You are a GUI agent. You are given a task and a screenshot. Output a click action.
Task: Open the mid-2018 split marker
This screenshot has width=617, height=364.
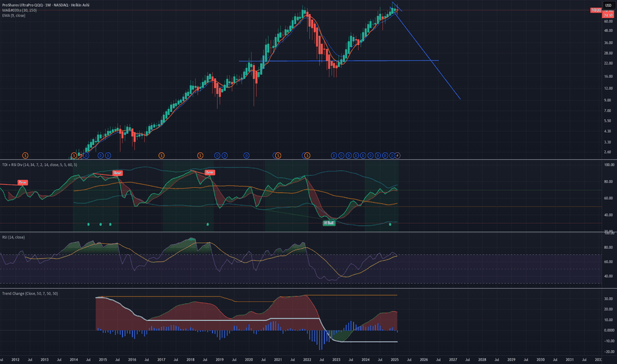click(x=201, y=156)
